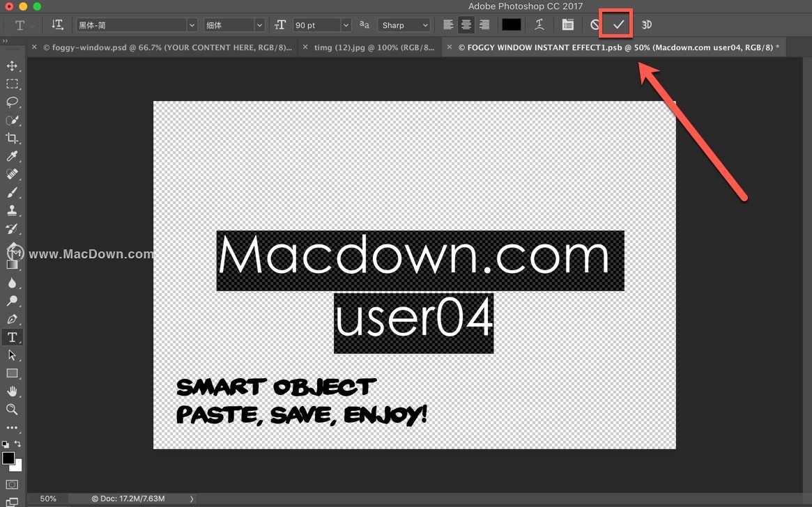The width and height of the screenshot is (812, 507).
Task: Select the Blur tool
Action: click(x=12, y=283)
